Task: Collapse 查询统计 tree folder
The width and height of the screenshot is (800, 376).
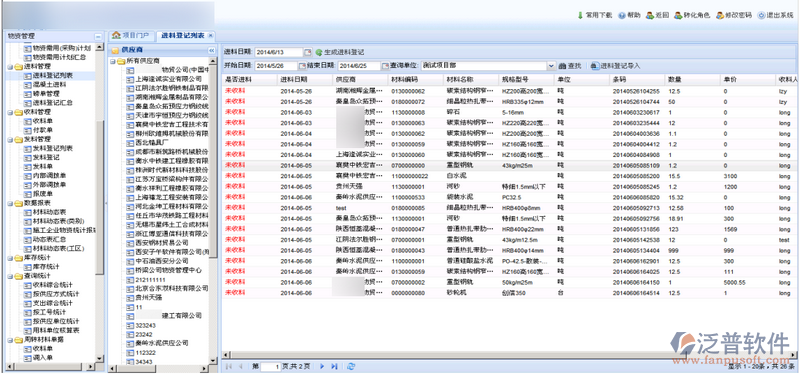Action: (11, 276)
